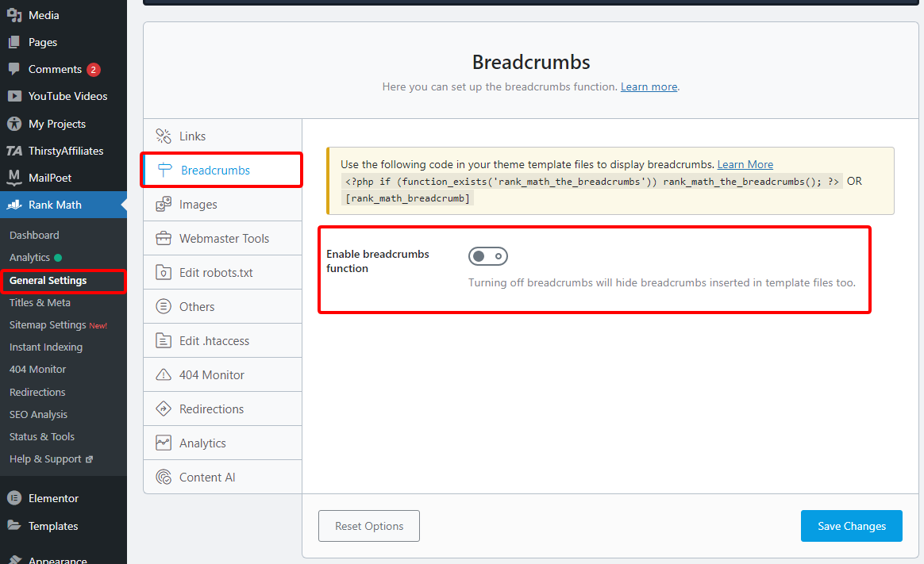Select the Breadcrumbs settings tab

(223, 170)
